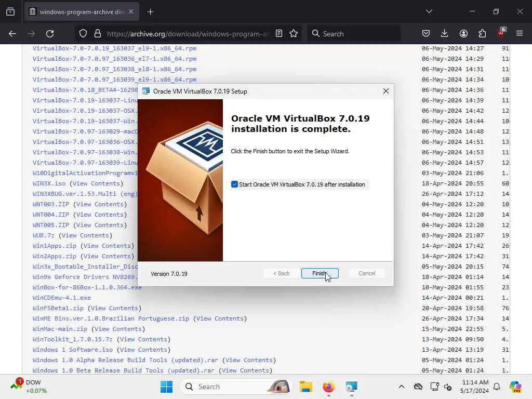
Task: View contents of Win2Apps.zip
Action: tap(107, 256)
